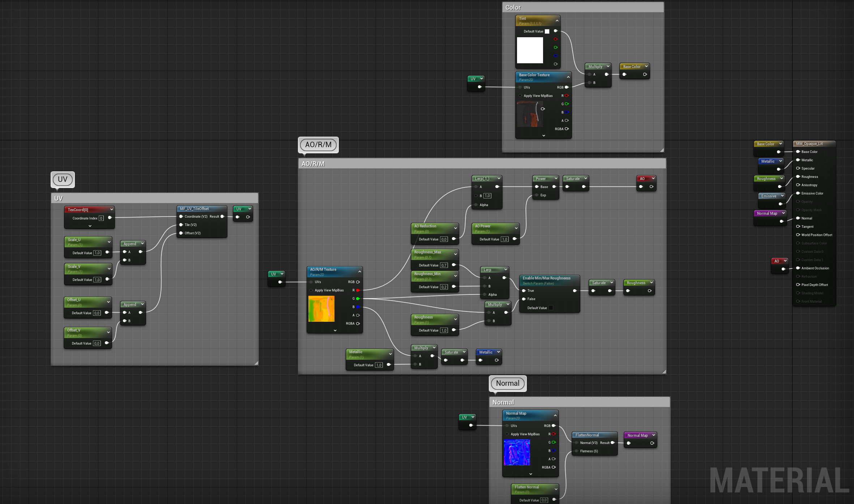The height and width of the screenshot is (504, 854).
Task: Collapse the Normal Map texture node chevron
Action: [x=555, y=415]
